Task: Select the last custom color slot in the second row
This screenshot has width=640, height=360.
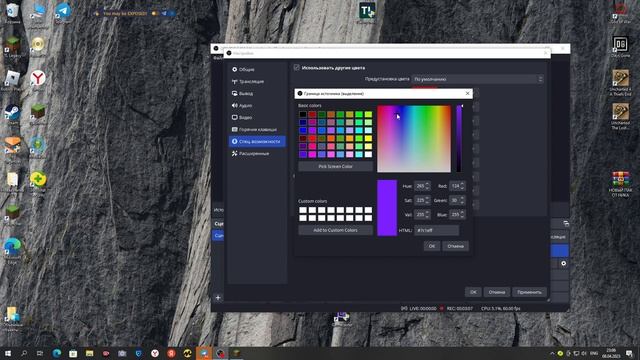Action: [368, 218]
